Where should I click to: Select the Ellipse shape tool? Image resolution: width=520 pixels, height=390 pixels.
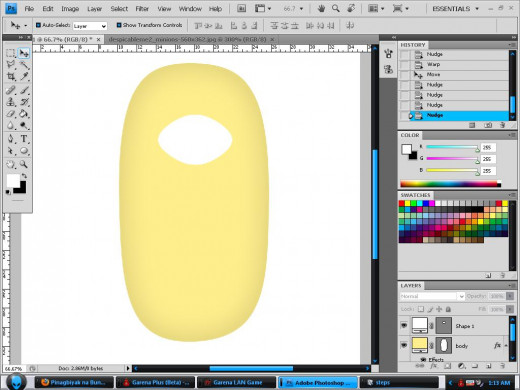click(x=24, y=151)
